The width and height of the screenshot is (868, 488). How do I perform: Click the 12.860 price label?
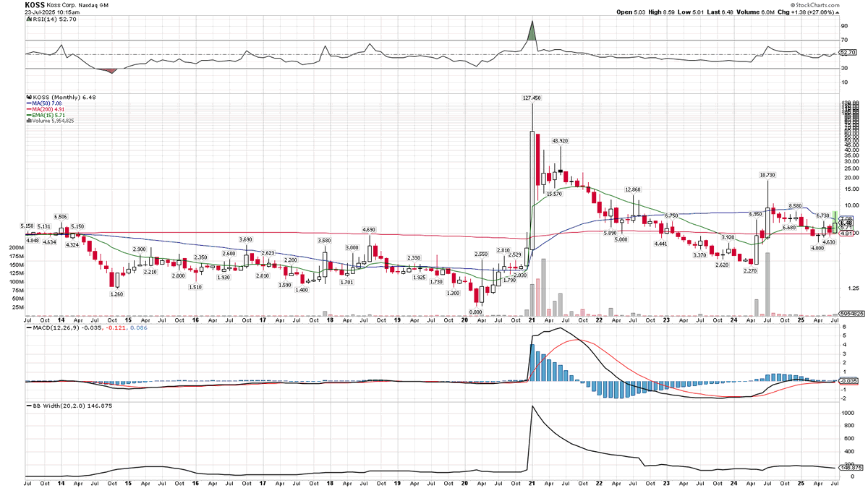pyautogui.click(x=634, y=189)
